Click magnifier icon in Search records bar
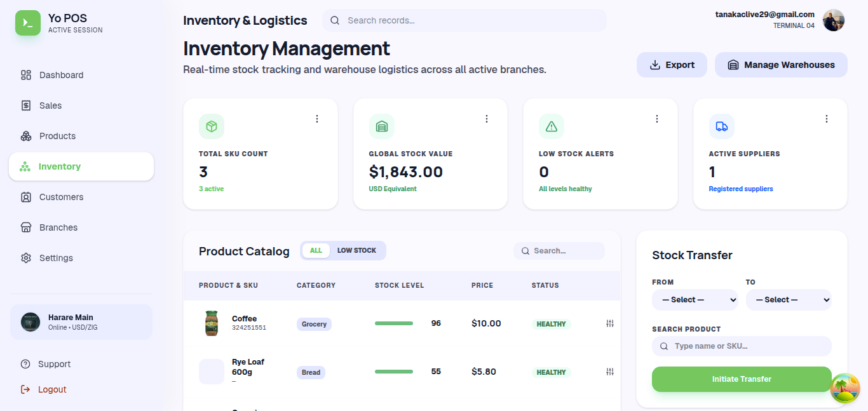 point(335,20)
